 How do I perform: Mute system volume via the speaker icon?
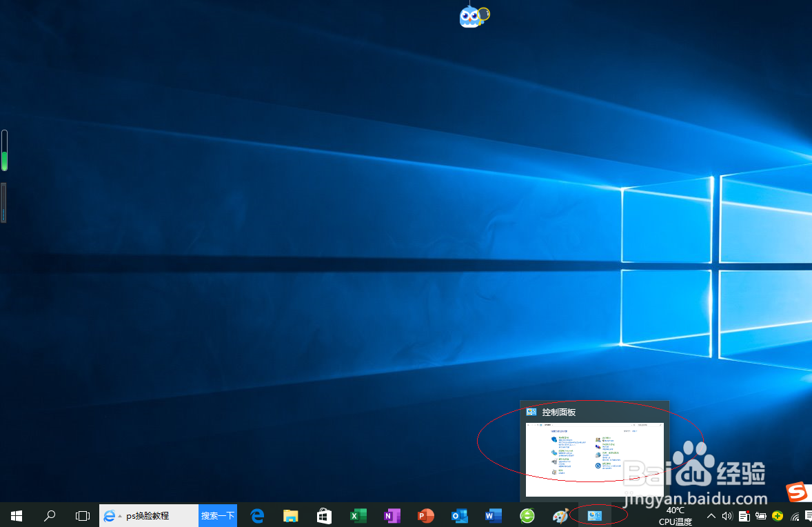click(727, 515)
